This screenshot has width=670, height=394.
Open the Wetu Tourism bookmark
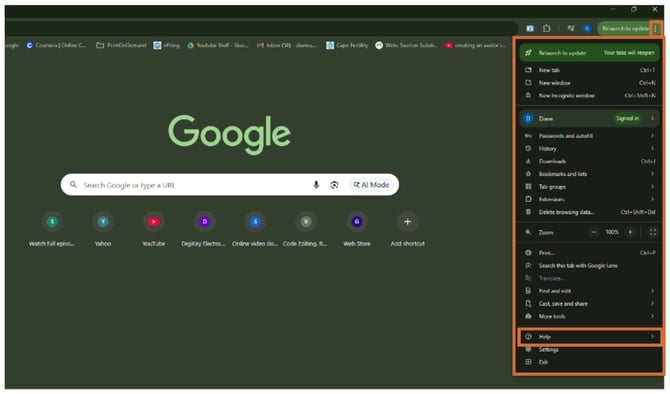406,45
